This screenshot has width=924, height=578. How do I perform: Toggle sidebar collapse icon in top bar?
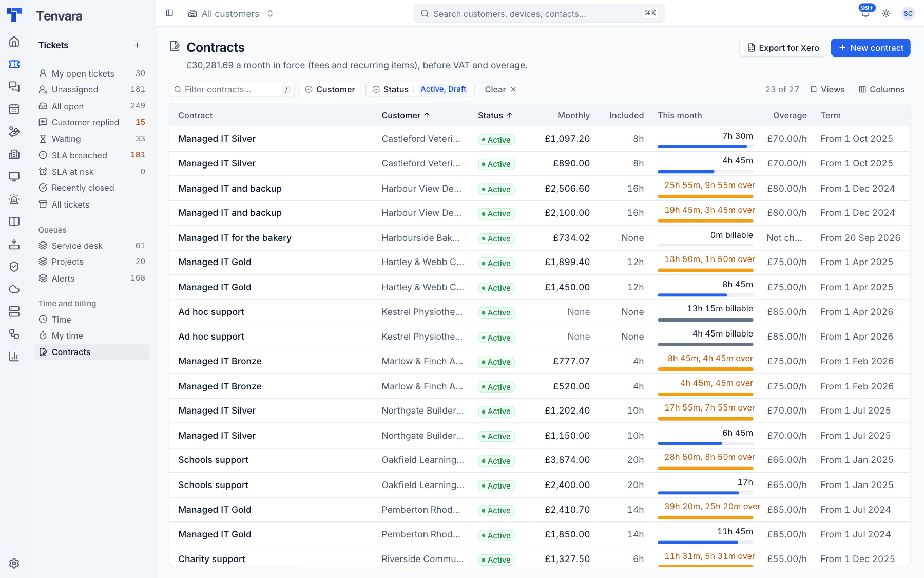[x=169, y=13]
